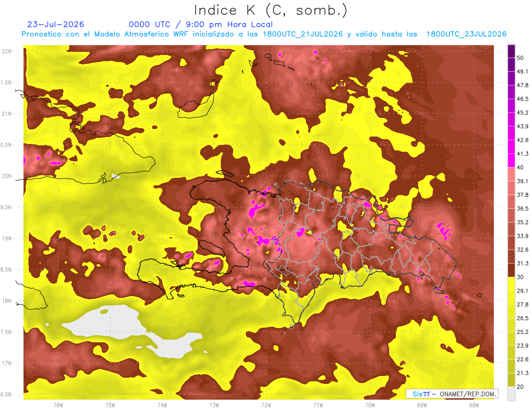Click the "SisTT - ONAMET/REP.DOM." credit box

(x=452, y=394)
